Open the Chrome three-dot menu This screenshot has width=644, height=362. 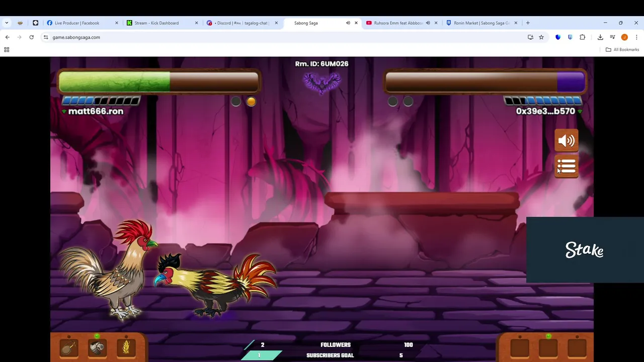coord(636,37)
